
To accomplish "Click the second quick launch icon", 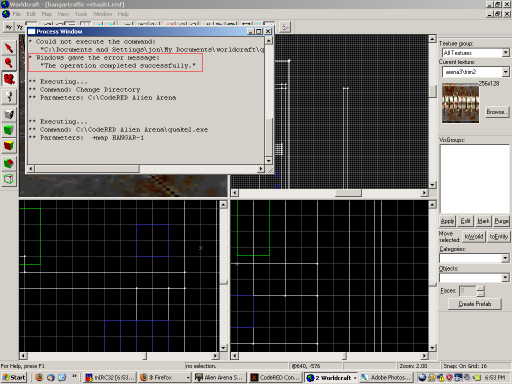I will click(x=51, y=377).
